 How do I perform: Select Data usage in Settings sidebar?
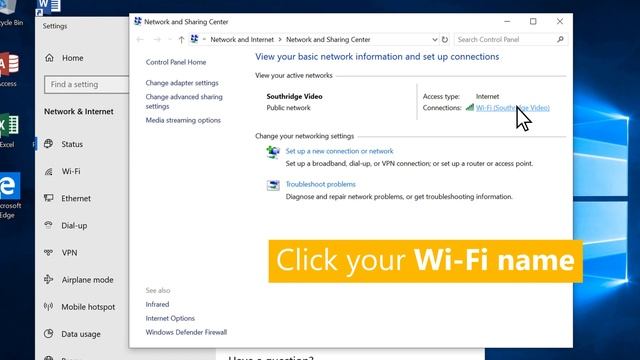point(82,334)
